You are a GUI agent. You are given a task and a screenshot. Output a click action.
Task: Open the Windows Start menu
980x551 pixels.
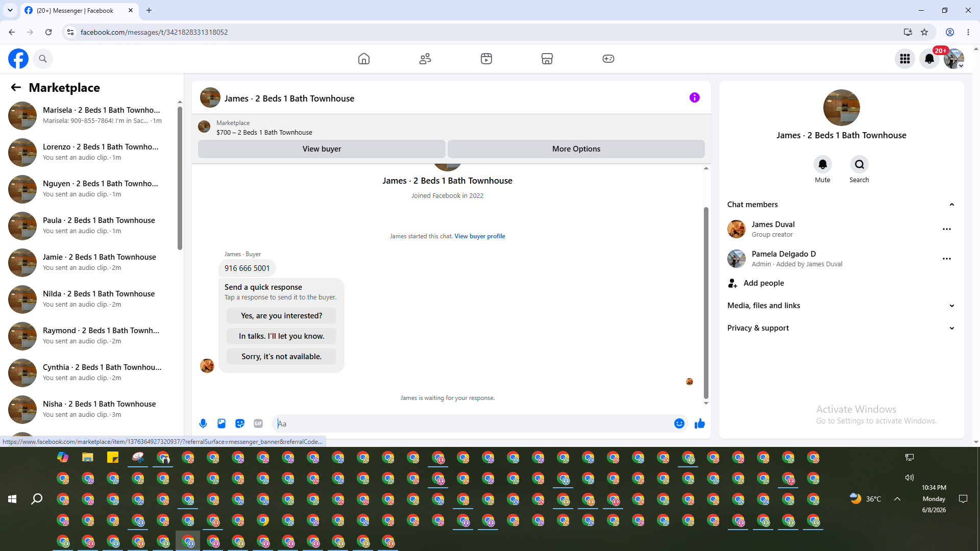pos(12,499)
